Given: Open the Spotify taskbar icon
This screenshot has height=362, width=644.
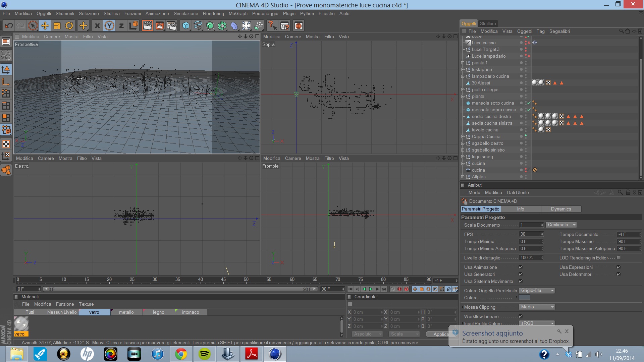Looking at the screenshot, I should [x=204, y=354].
